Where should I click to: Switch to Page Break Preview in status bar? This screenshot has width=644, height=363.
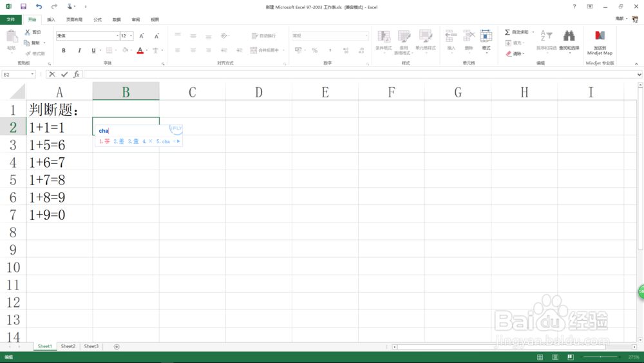pyautogui.click(x=571, y=357)
